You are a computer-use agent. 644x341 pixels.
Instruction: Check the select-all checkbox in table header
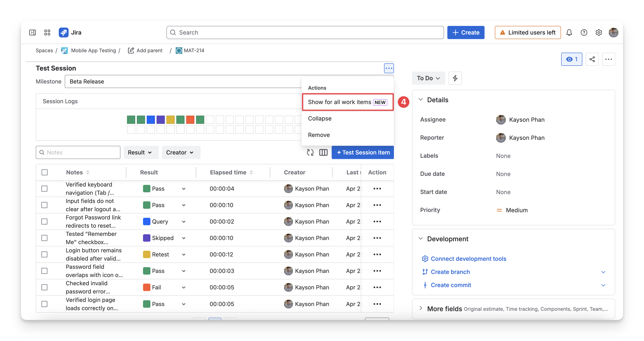coord(45,172)
